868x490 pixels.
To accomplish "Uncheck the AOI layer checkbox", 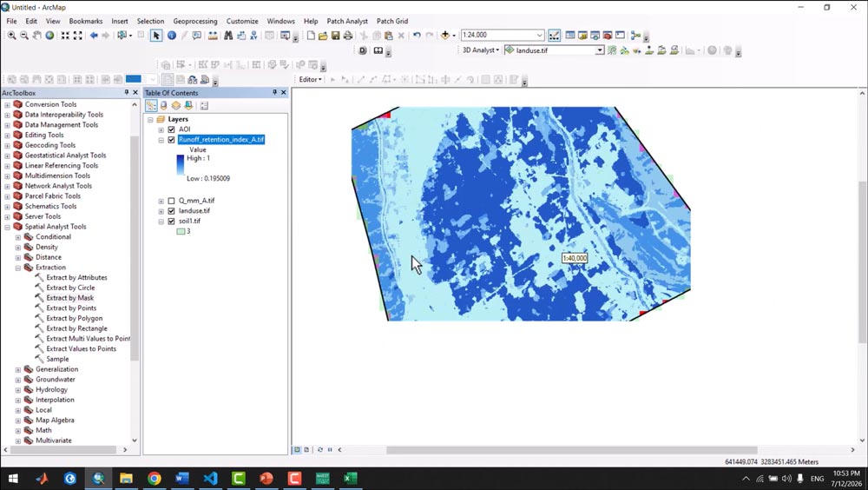I will point(172,129).
